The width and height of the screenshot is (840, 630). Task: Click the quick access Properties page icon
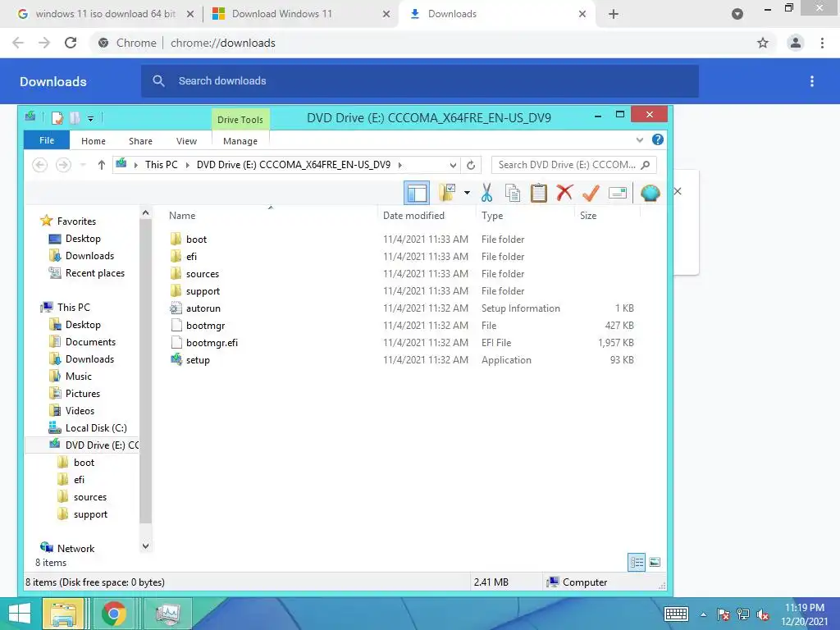pyautogui.click(x=57, y=117)
